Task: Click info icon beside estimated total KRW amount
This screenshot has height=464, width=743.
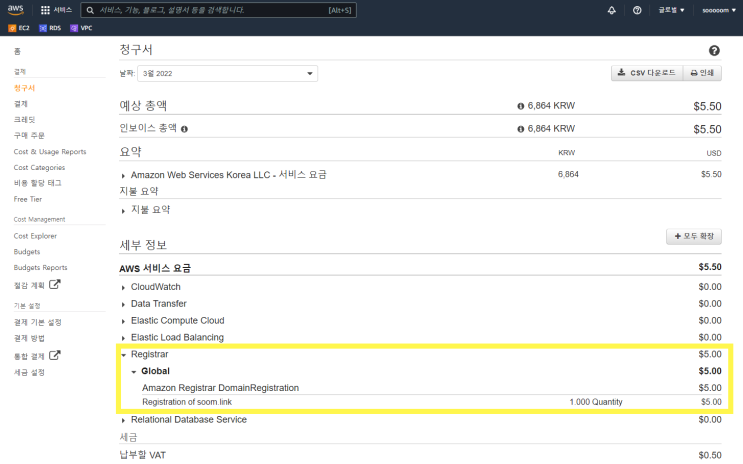Action: pyautogui.click(x=520, y=106)
